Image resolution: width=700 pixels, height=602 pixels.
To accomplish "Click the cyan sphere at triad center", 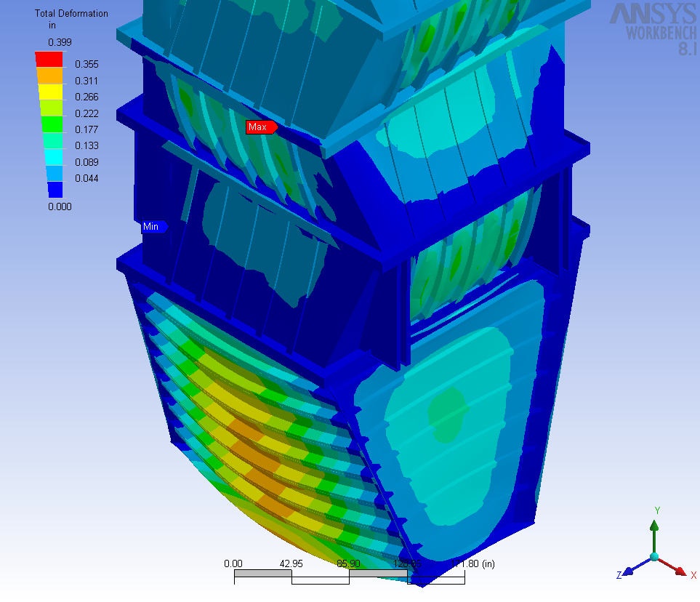I will pyautogui.click(x=654, y=557).
